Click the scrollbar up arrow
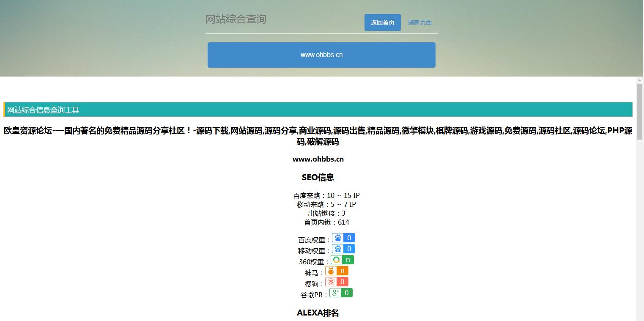 click(639, 80)
